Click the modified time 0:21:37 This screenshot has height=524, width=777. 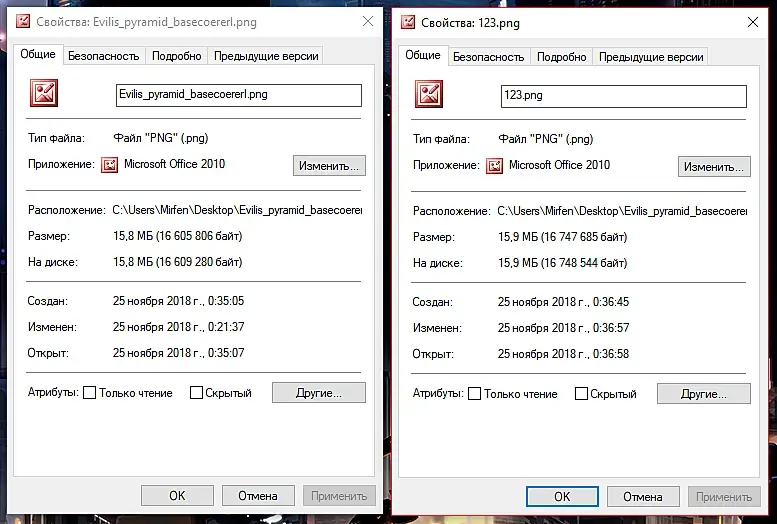point(226,327)
